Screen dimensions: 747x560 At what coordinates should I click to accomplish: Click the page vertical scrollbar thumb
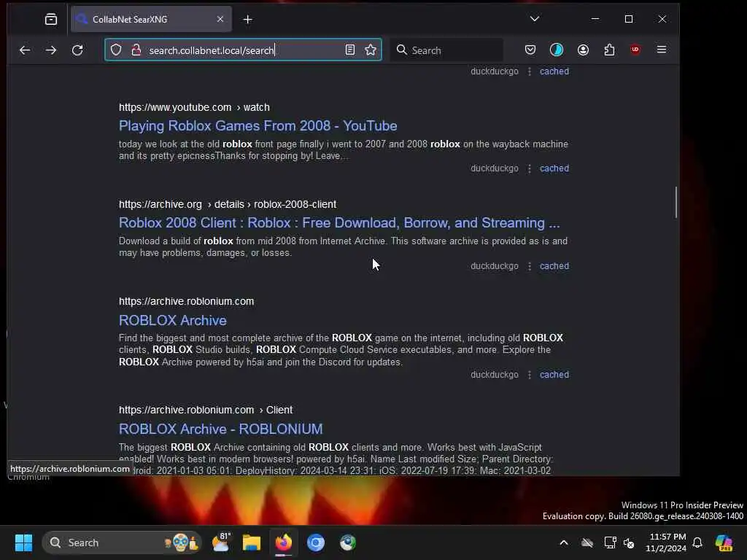click(x=676, y=203)
